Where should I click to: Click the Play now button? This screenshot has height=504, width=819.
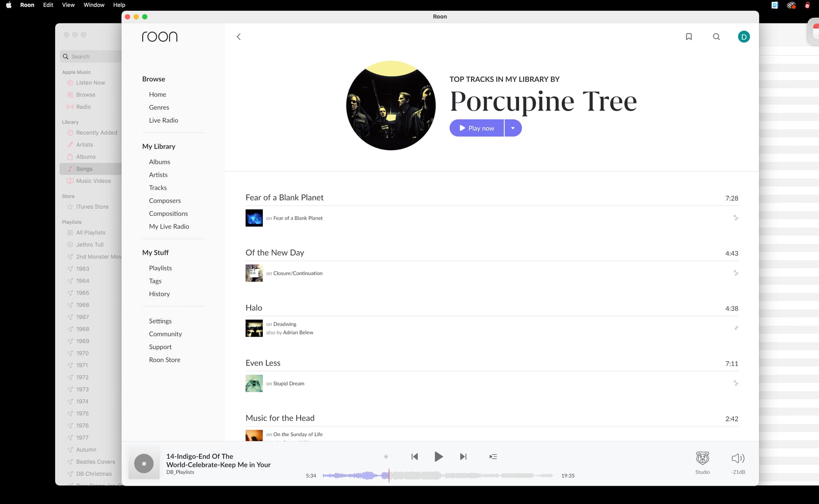point(476,128)
